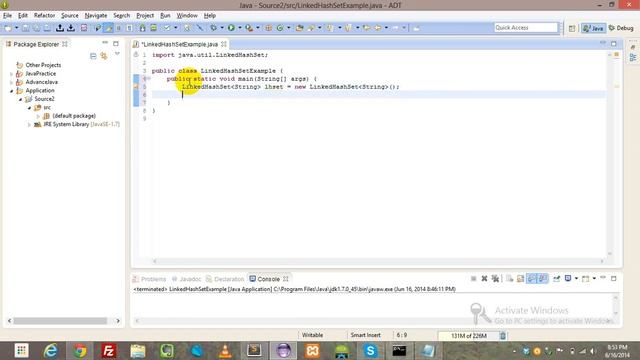
Task: Click the Open Type toolbar icon
Action: (x=300, y=28)
